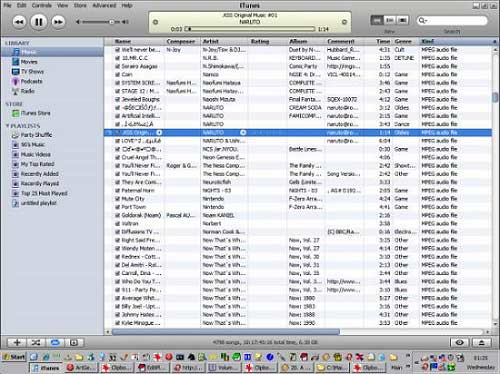Uncheck the Jeweled Boughs song checkbox
This screenshot has width=500, height=374.
pyautogui.click(x=117, y=99)
